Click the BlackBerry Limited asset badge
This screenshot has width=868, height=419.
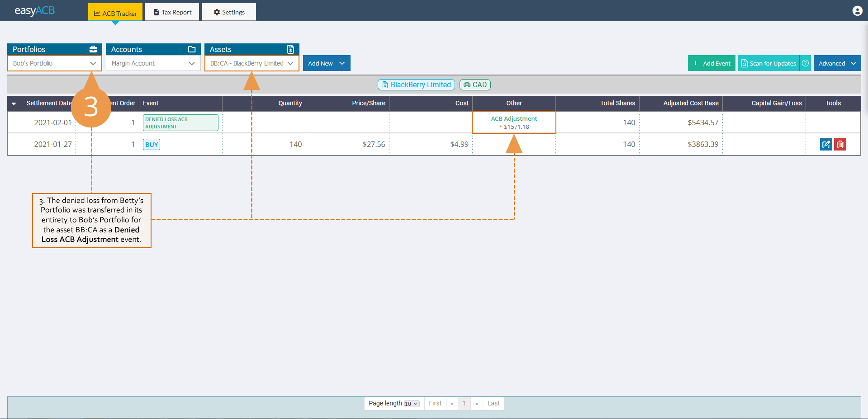coord(416,85)
